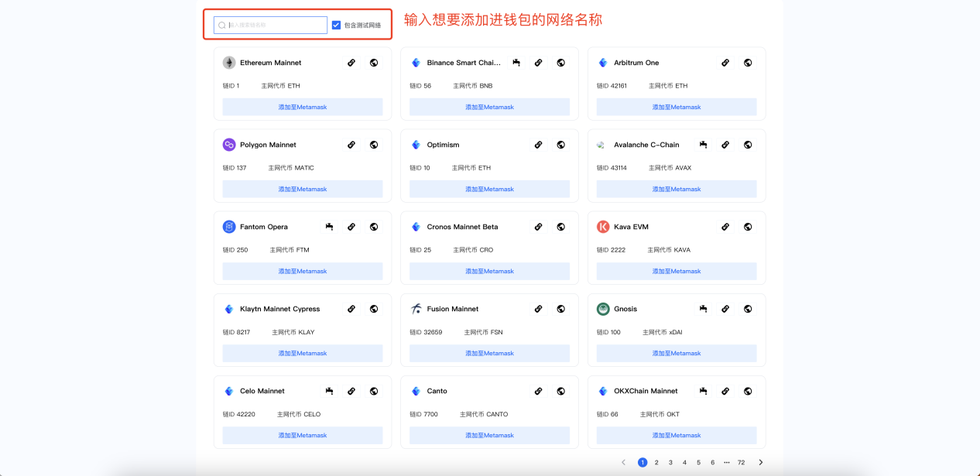Click the chain-link icon on Canto card
The image size is (980, 476).
coord(539,391)
